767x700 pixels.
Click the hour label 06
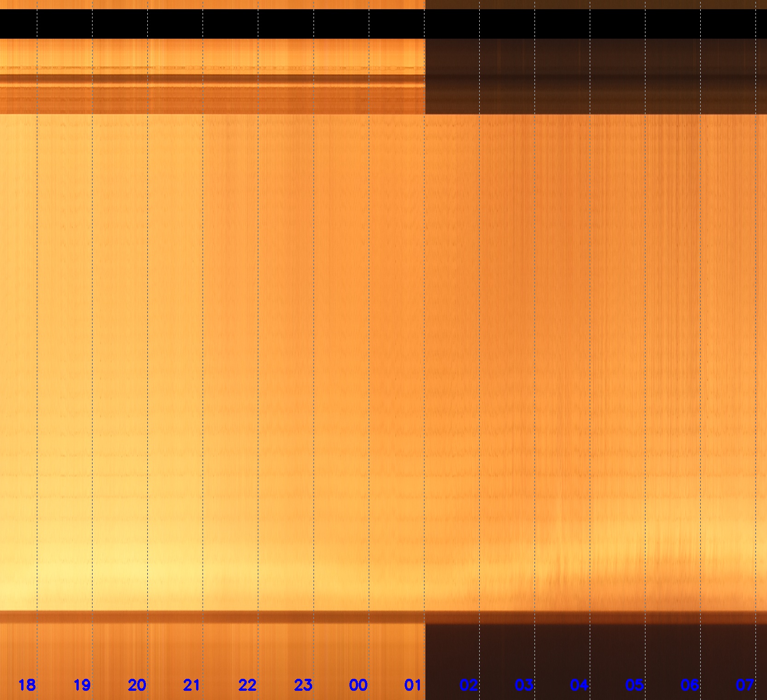(x=690, y=685)
